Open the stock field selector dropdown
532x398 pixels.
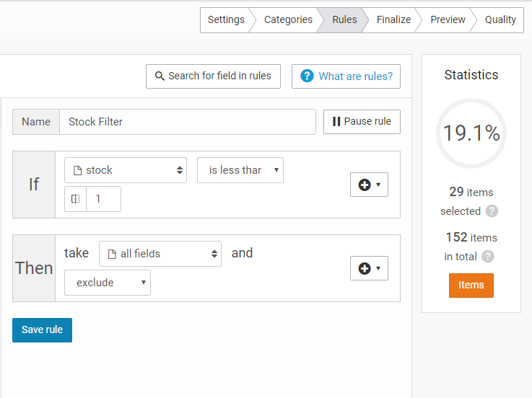(126, 170)
